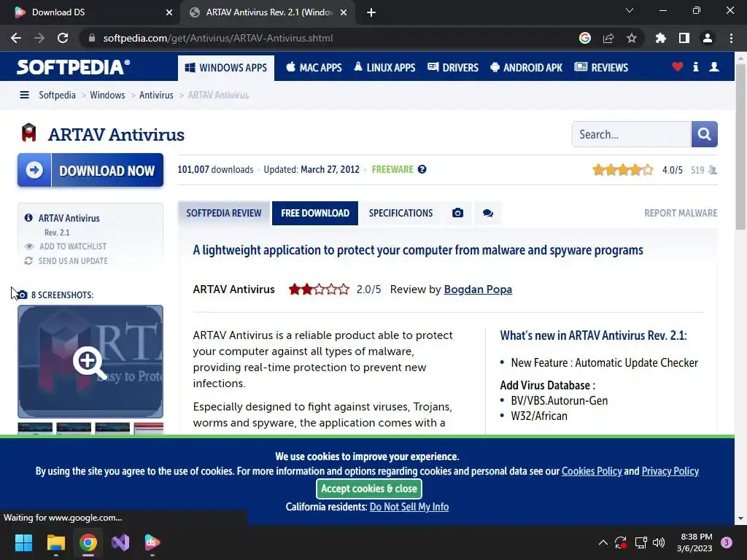Open the screenshots camera tab icon
The image size is (747, 560).
(x=458, y=213)
